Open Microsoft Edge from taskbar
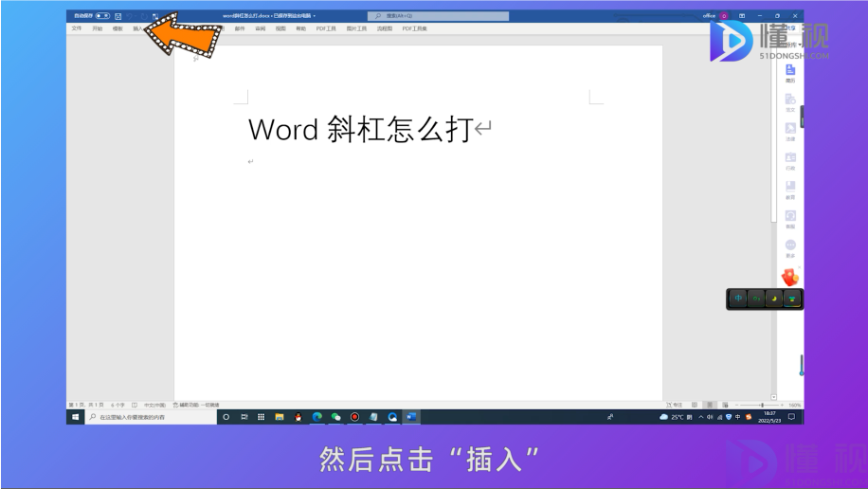Screen dimensions: 868x489 coord(317,417)
